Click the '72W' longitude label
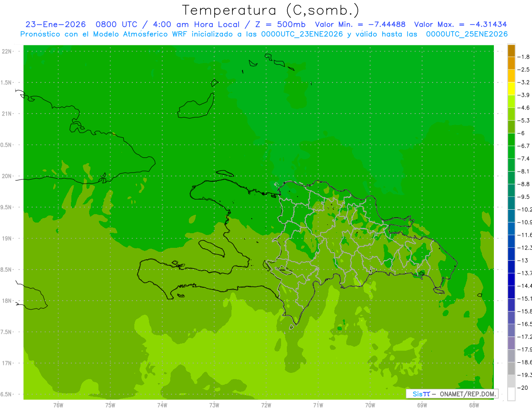This screenshot has width=532, height=411. 266,405
